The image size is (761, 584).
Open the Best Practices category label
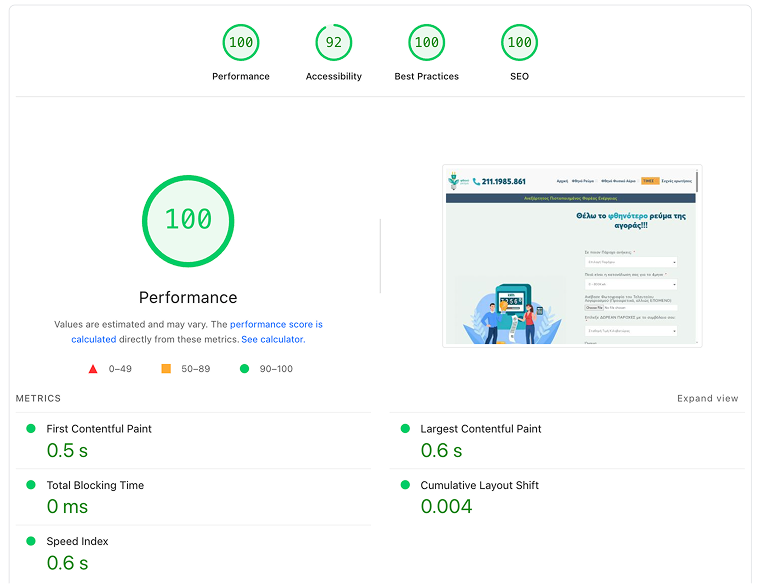[427, 76]
